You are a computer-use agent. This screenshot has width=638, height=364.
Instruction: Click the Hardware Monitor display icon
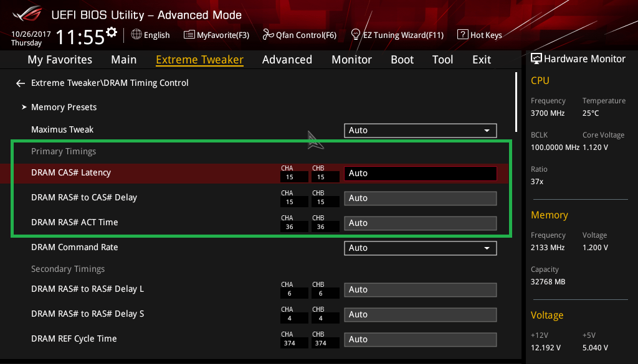point(536,59)
